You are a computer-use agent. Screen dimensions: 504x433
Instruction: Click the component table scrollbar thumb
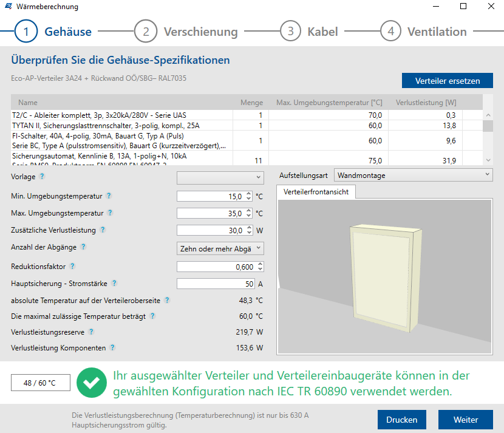pyautogui.click(x=488, y=126)
